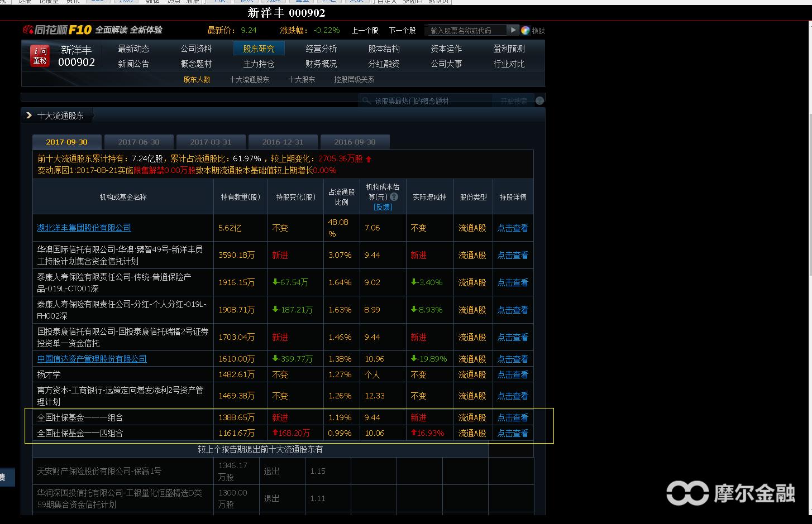The image size is (812, 524).
Task: Switch to the 十大股东 sub-tab
Action: [x=302, y=79]
